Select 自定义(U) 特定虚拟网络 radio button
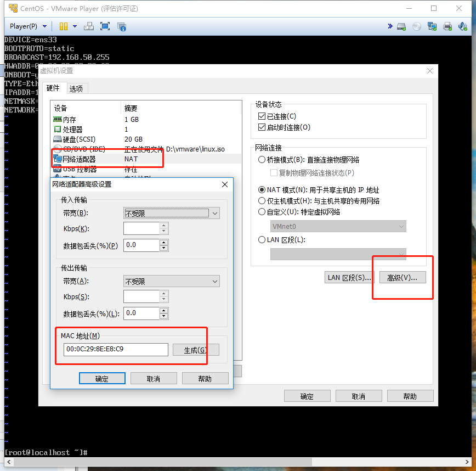The image size is (476, 471). [x=262, y=211]
